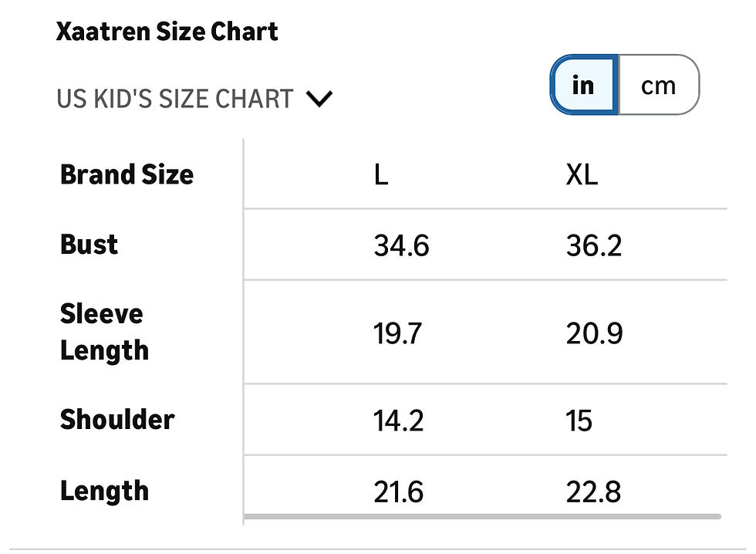Click shoulder measurement 14.2 cell

click(x=397, y=421)
